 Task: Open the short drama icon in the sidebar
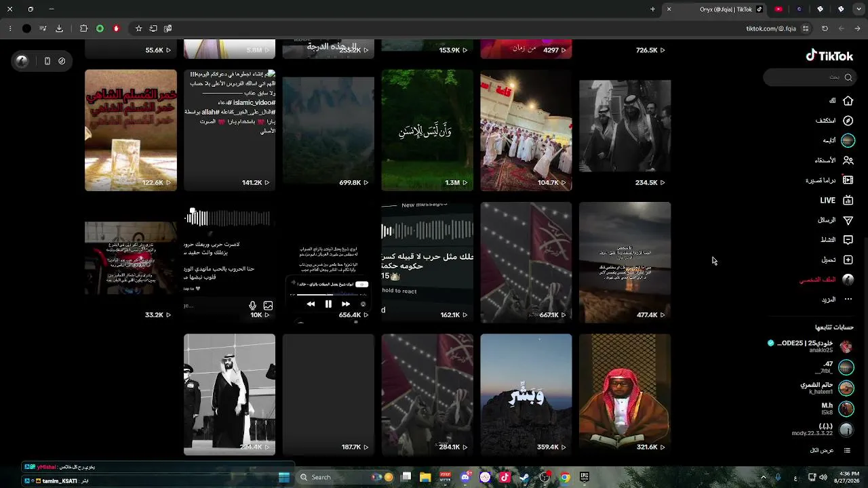(x=848, y=180)
